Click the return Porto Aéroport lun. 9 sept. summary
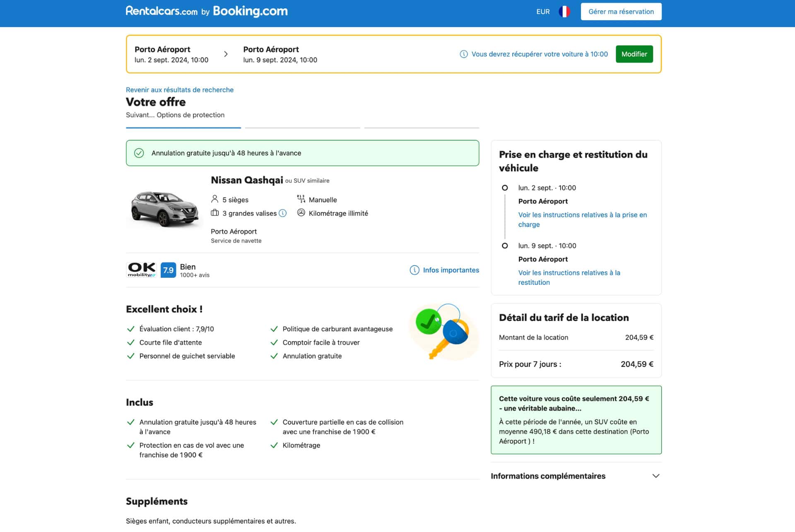 tap(280, 54)
